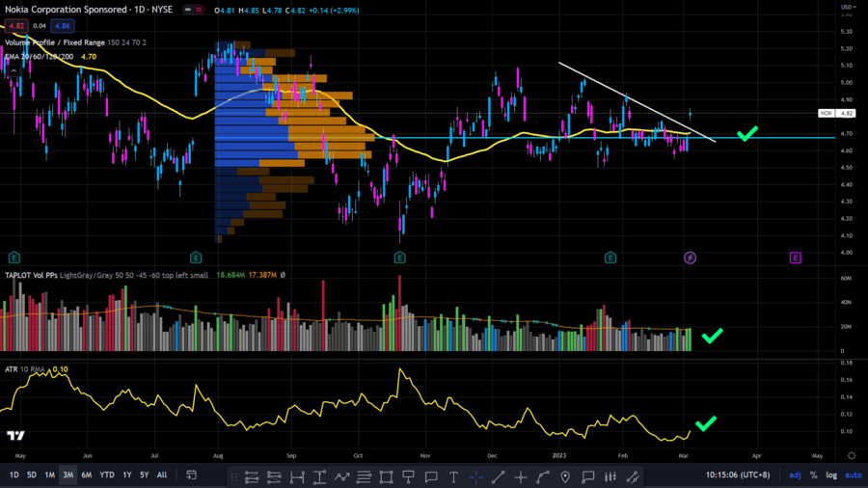Viewport: 868px width, 488px height.
Task: Select the location pin tool
Action: (x=565, y=476)
